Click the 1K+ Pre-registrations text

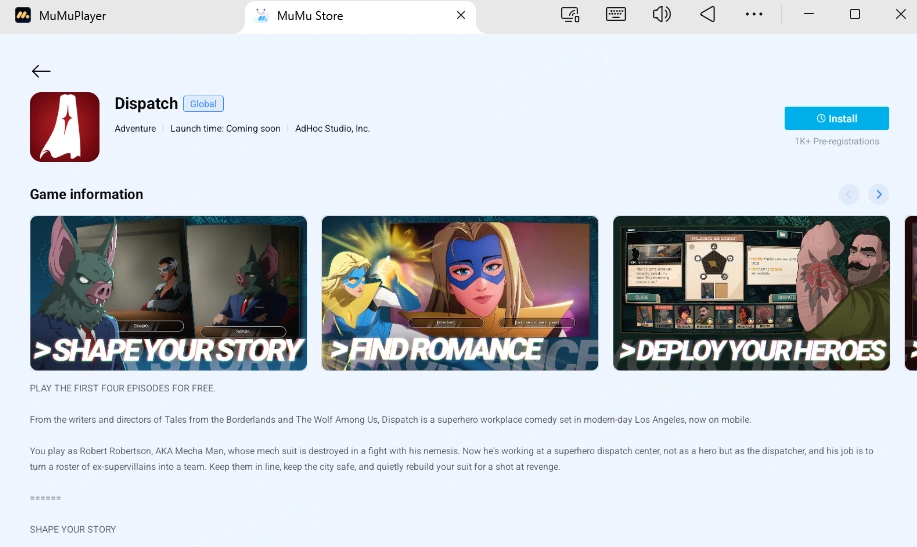pyautogui.click(x=836, y=142)
